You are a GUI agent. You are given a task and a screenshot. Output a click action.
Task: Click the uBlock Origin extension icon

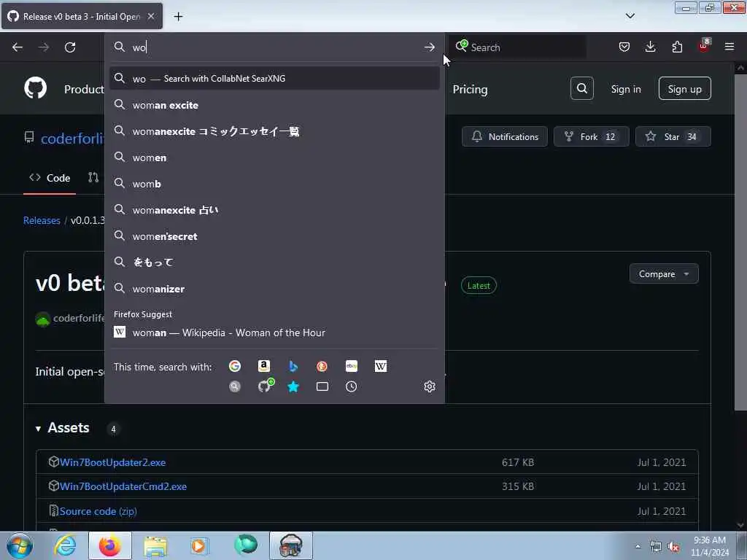point(704,46)
